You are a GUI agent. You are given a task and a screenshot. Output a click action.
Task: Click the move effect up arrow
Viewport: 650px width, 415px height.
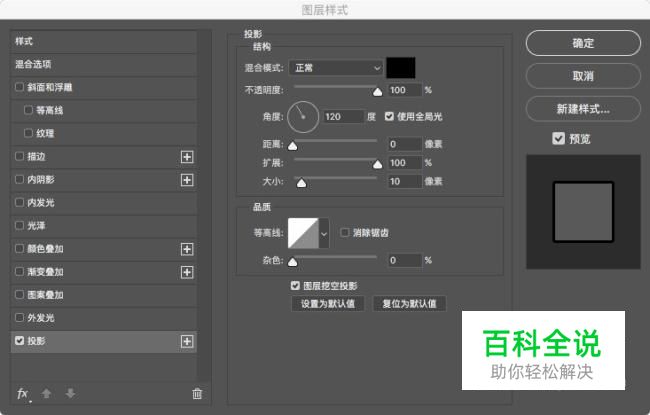click(46, 393)
